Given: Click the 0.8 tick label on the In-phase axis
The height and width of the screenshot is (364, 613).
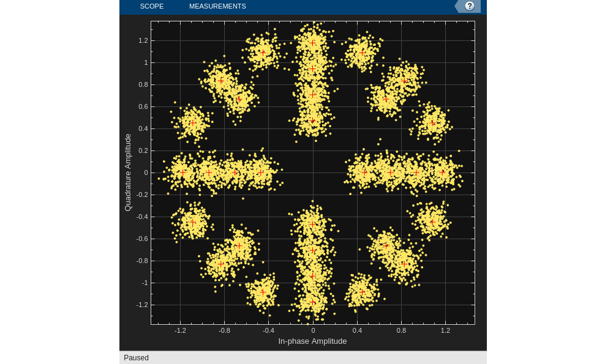Looking at the screenshot, I should click(x=401, y=330).
